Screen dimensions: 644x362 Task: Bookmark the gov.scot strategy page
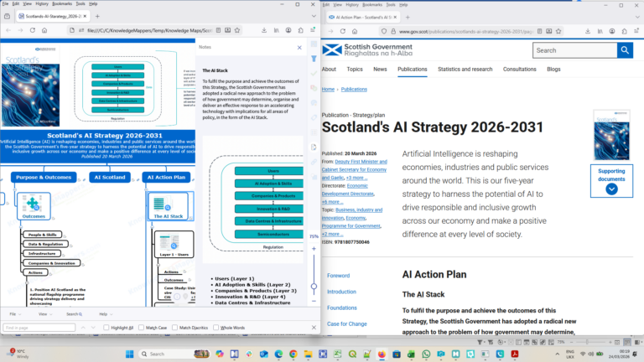click(x=558, y=31)
